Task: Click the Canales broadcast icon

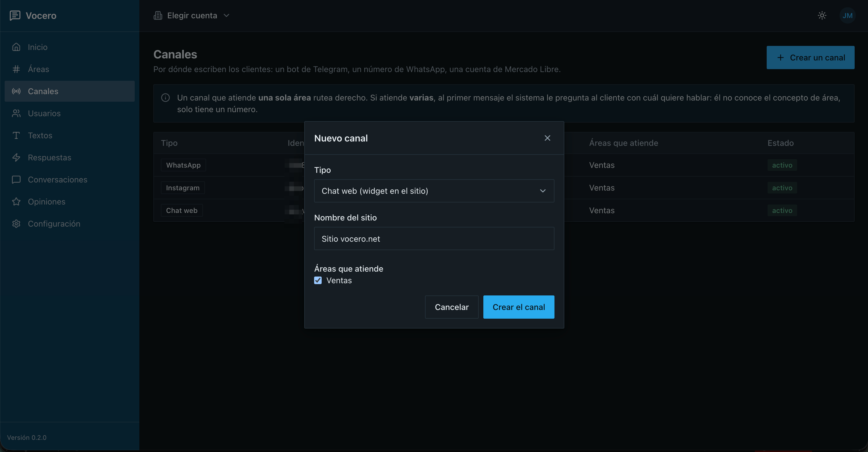Action: coord(16,91)
